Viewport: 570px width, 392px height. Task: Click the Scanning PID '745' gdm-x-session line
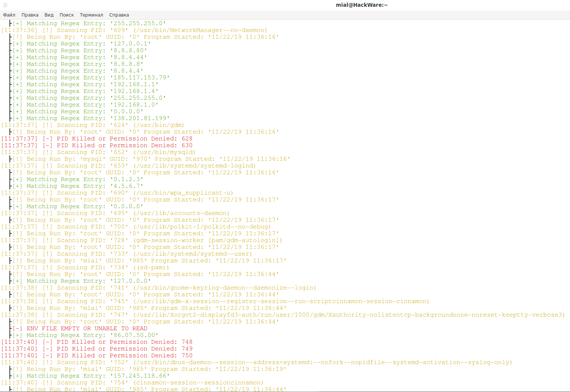(x=216, y=301)
